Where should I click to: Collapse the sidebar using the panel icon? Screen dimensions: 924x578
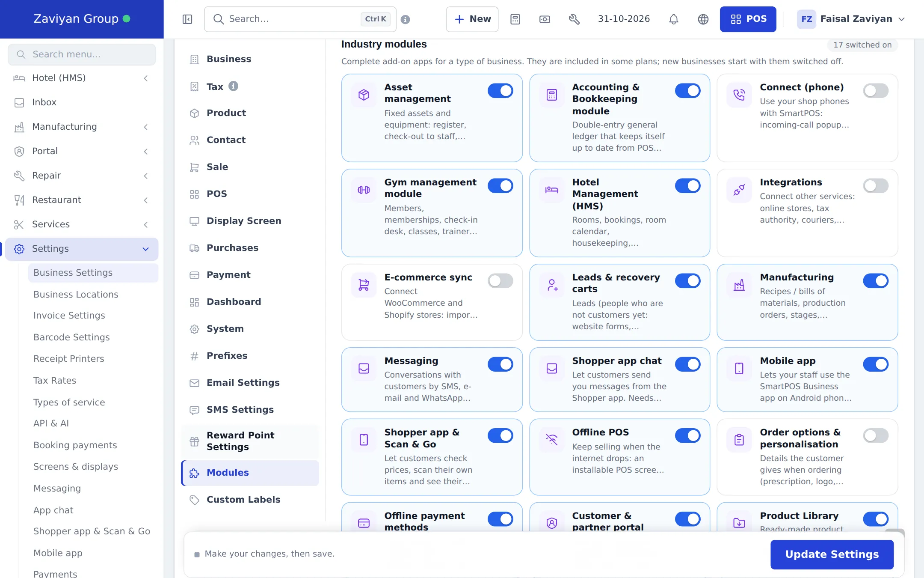click(187, 19)
